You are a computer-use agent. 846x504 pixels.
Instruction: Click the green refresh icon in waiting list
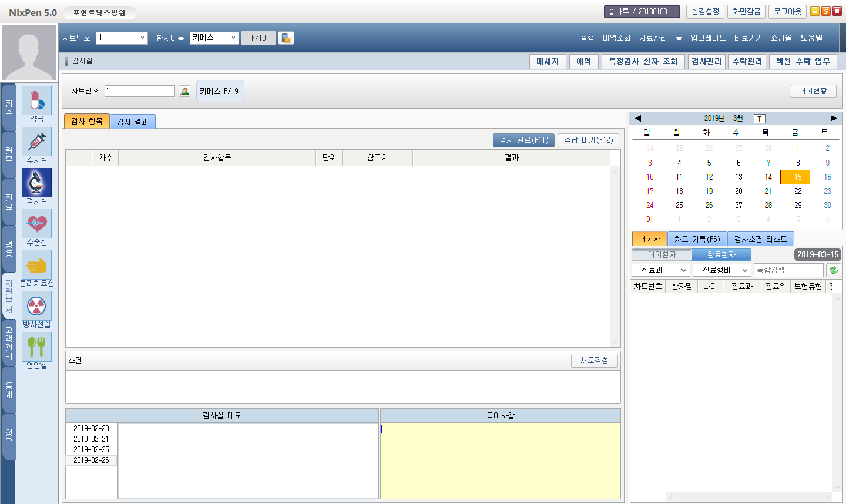click(833, 270)
